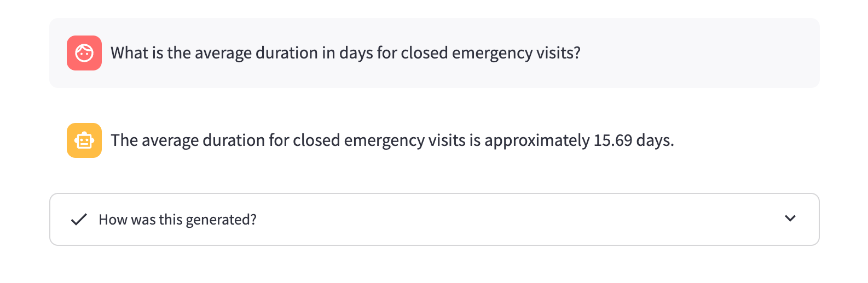Click the yellow robot assistant avatar
The image size is (868, 283).
pyautogui.click(x=84, y=140)
